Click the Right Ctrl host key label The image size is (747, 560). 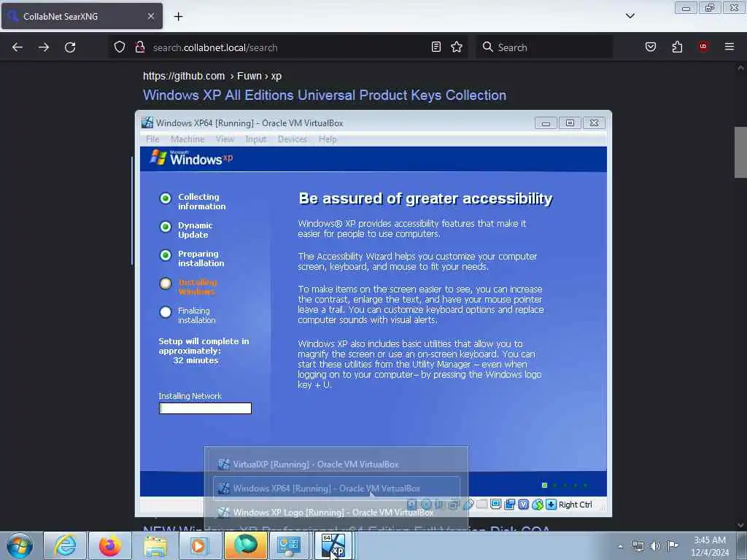point(576,505)
